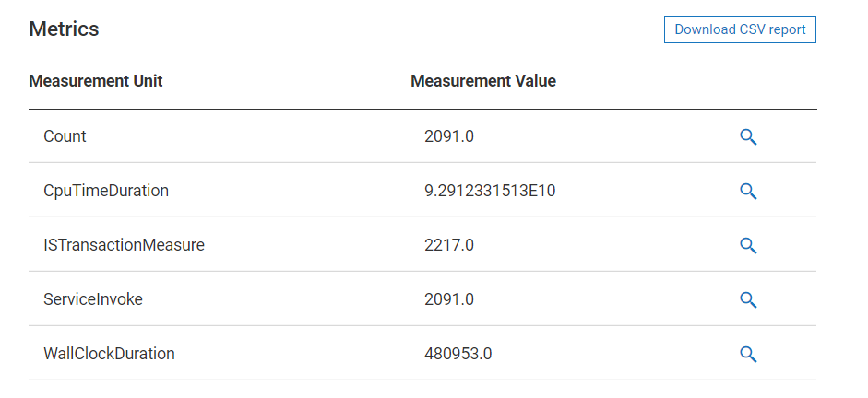The height and width of the screenshot is (398, 868).
Task: Click the 2217.0 measurement value
Action: coord(449,245)
